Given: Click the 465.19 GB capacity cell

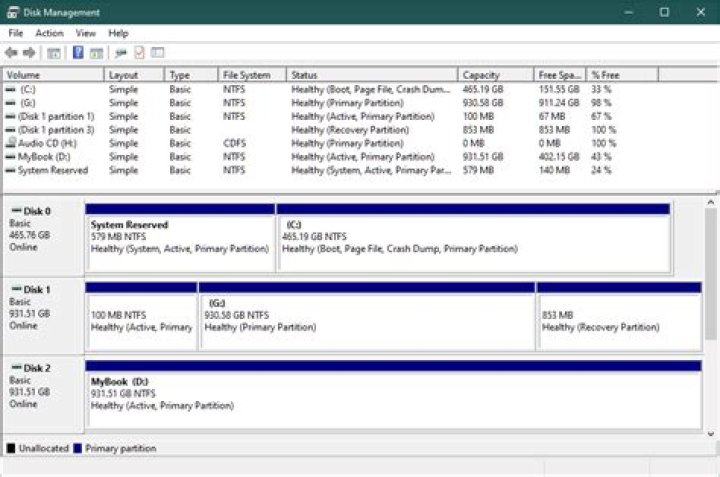Looking at the screenshot, I should point(483,90).
